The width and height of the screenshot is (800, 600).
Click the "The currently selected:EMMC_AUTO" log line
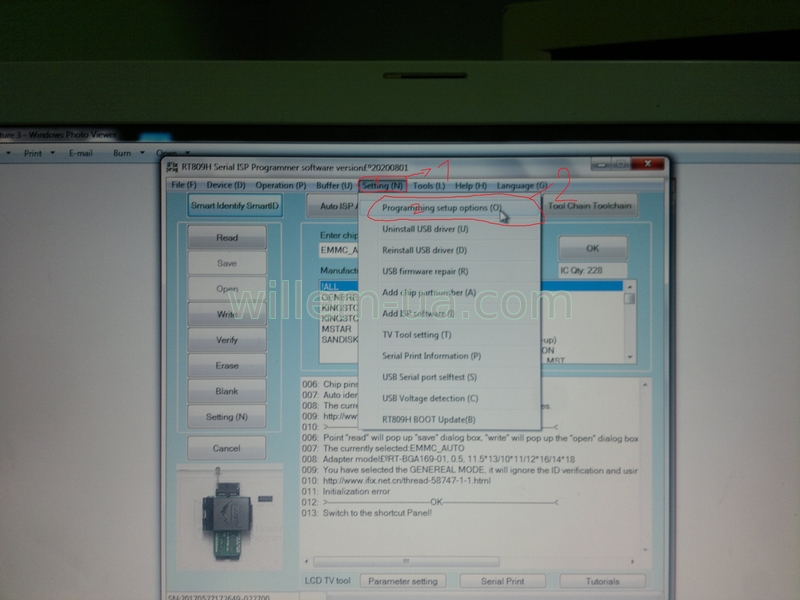[x=383, y=448]
